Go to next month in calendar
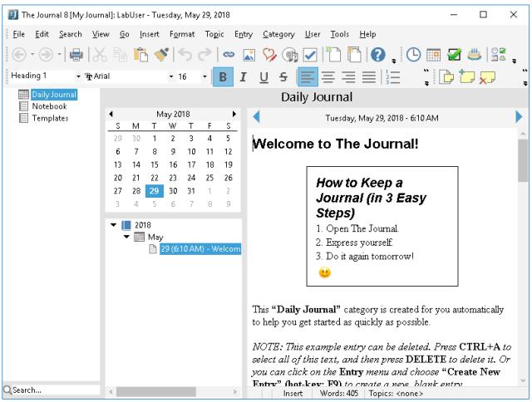This screenshot has height=402, width=532. tap(234, 114)
